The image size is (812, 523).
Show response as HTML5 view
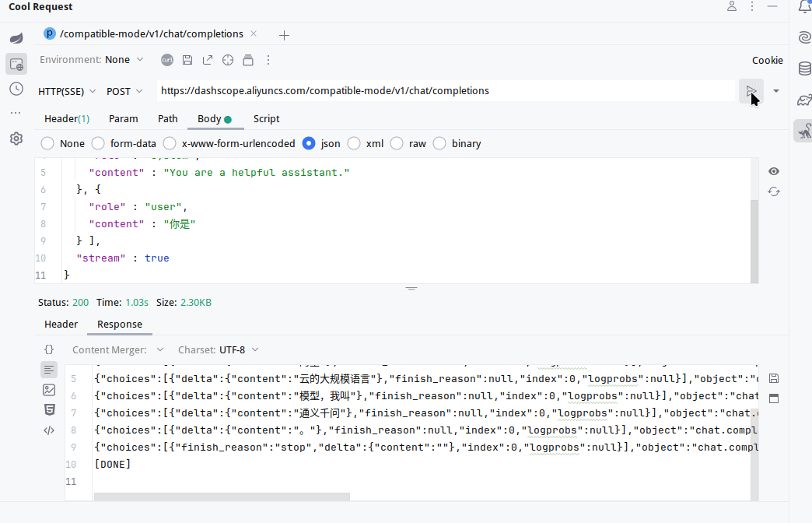(49, 410)
